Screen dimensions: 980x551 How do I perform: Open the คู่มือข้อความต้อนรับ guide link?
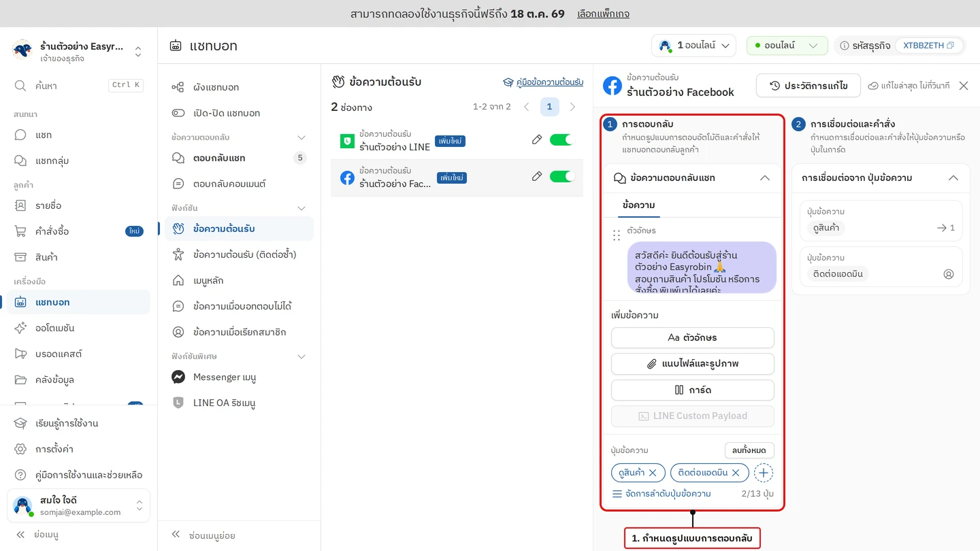pos(543,82)
